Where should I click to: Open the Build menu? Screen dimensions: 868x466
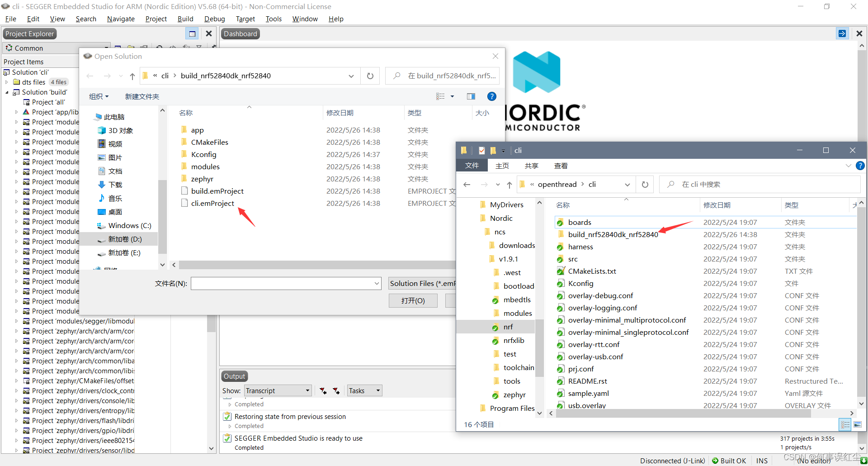pos(185,19)
